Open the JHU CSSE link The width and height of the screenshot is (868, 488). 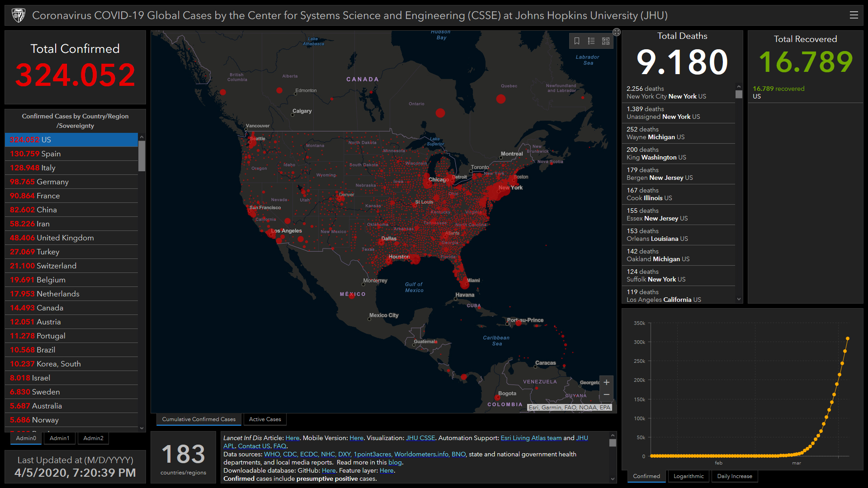pos(420,438)
